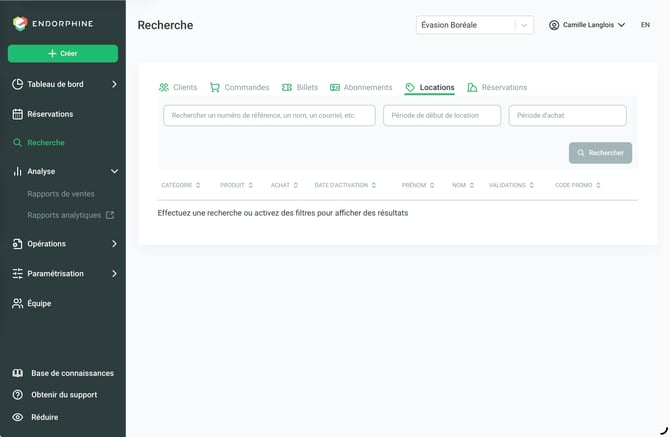Screen dimensions: 670x437
Task: Click the user account avatar icon
Action: pos(554,25)
